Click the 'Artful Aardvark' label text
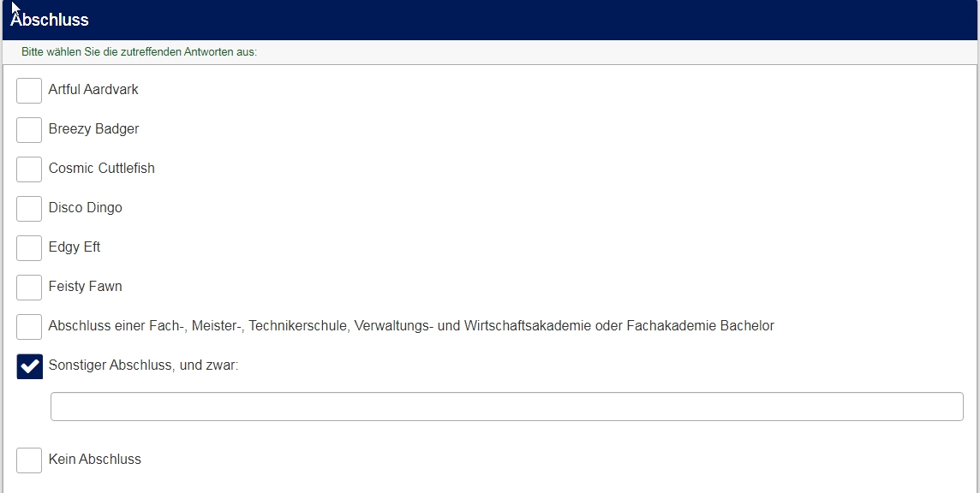The width and height of the screenshot is (980, 493). point(93,90)
